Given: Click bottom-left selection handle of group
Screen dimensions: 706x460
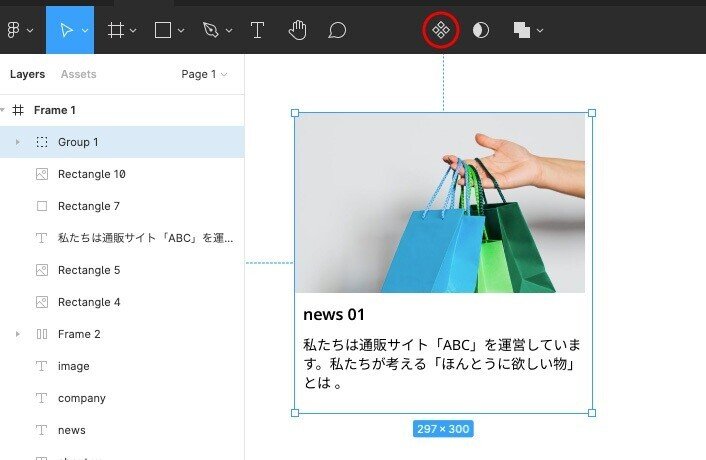Looking at the screenshot, I should [x=295, y=413].
